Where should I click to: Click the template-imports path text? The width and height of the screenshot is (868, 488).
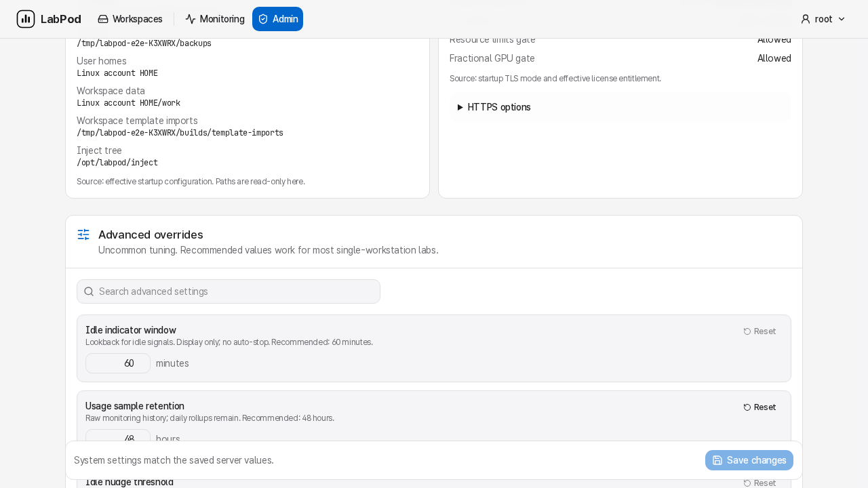pos(180,133)
